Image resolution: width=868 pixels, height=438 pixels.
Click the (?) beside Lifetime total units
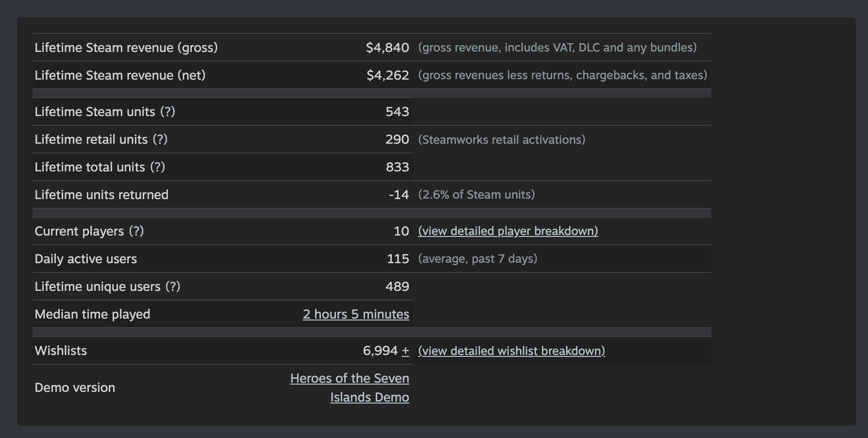[158, 167]
